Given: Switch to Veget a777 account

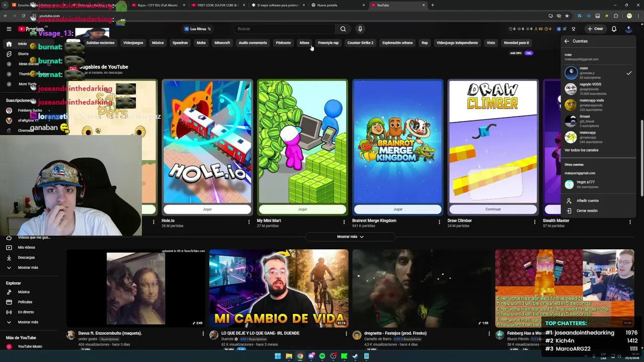Looking at the screenshot, I should click(x=599, y=185).
